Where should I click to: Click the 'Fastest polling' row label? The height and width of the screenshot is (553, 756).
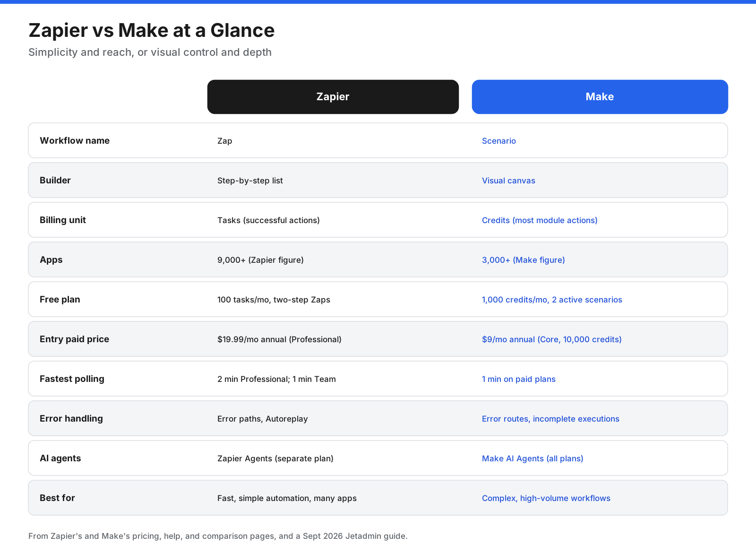coord(72,379)
